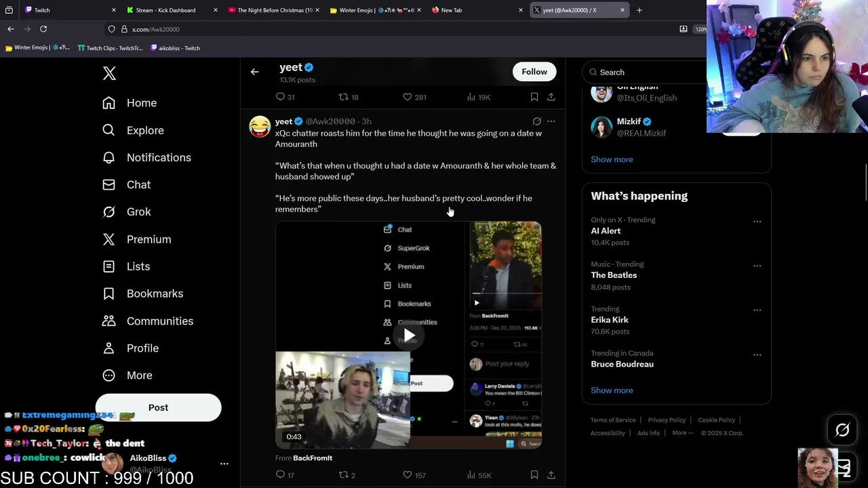Click Show more under who to follow
This screenshot has width=868, height=488.
pos(612,159)
